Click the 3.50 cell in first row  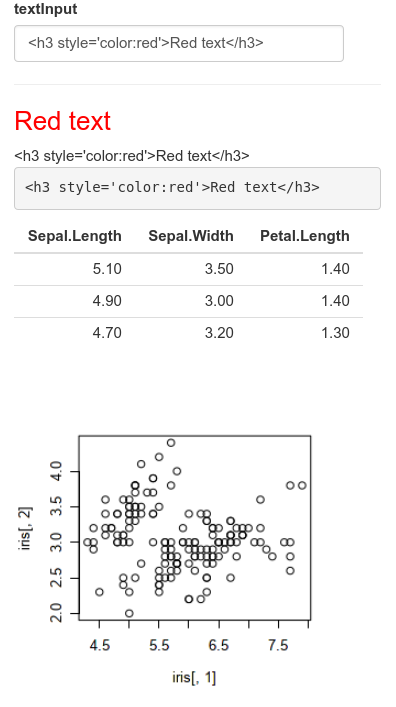[219, 269]
